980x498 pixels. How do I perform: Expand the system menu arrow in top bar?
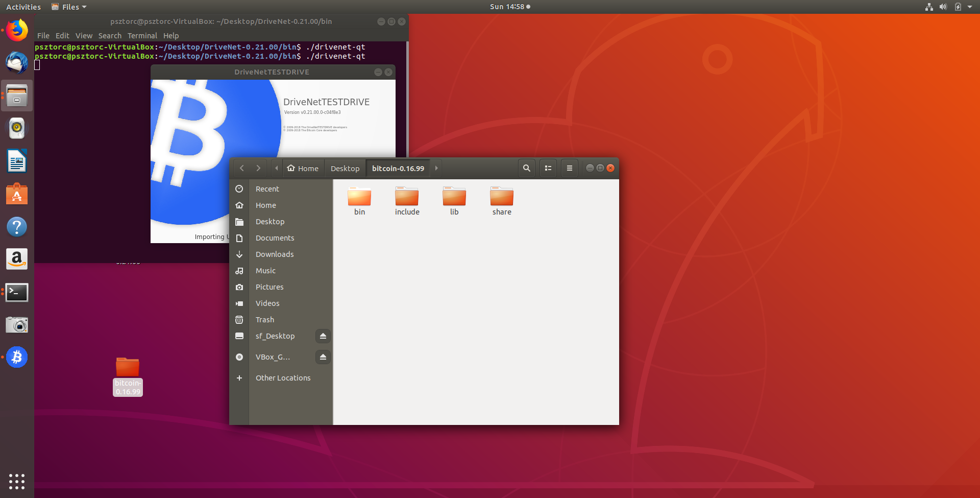click(x=970, y=7)
